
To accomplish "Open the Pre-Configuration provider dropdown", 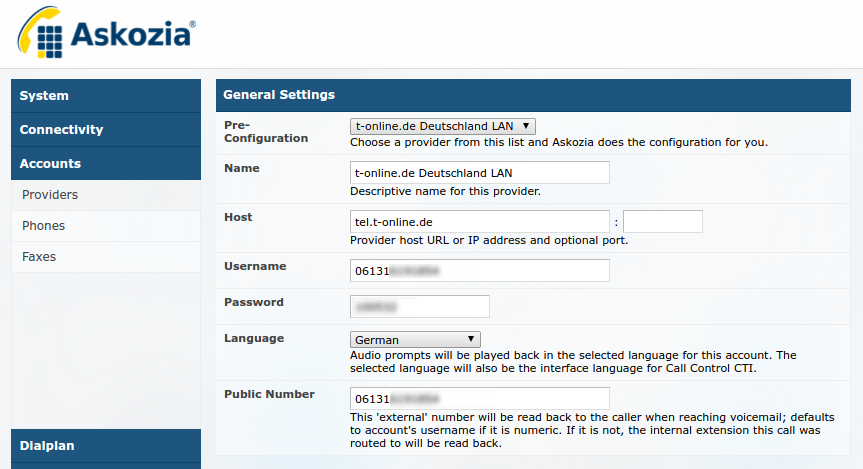I will (443, 126).
